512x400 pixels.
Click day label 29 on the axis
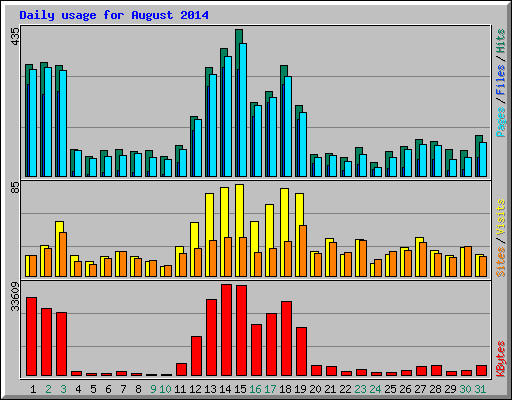(450, 389)
